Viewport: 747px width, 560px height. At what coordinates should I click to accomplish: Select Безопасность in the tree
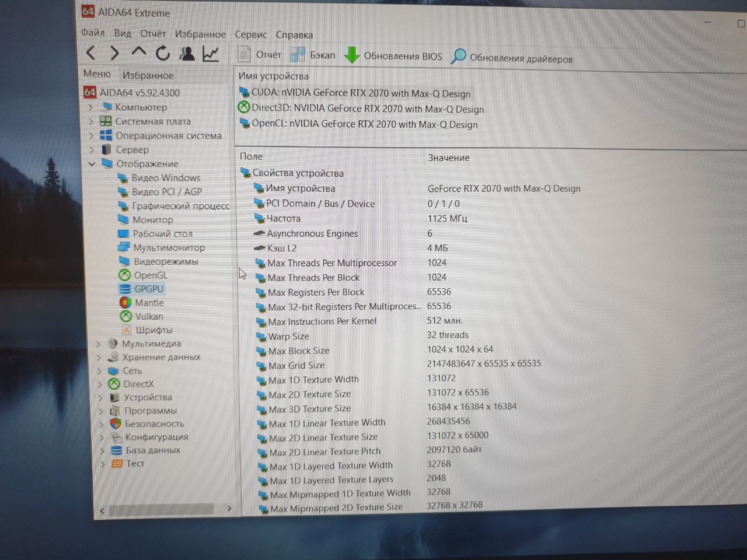coord(148,424)
